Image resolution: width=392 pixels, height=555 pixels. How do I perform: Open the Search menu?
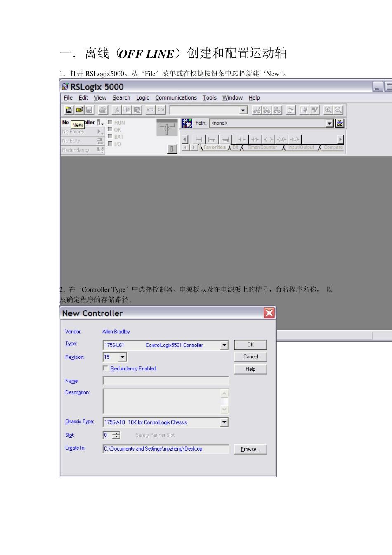(121, 98)
